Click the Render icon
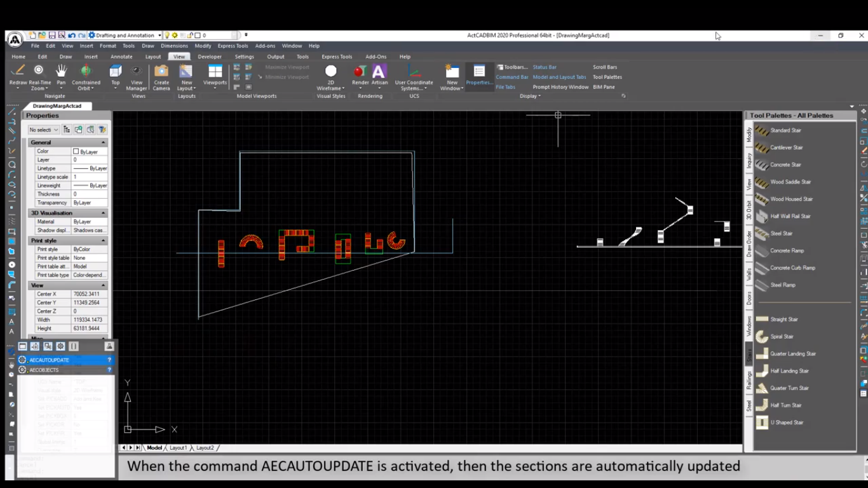This screenshot has height=488, width=868. pos(360,71)
